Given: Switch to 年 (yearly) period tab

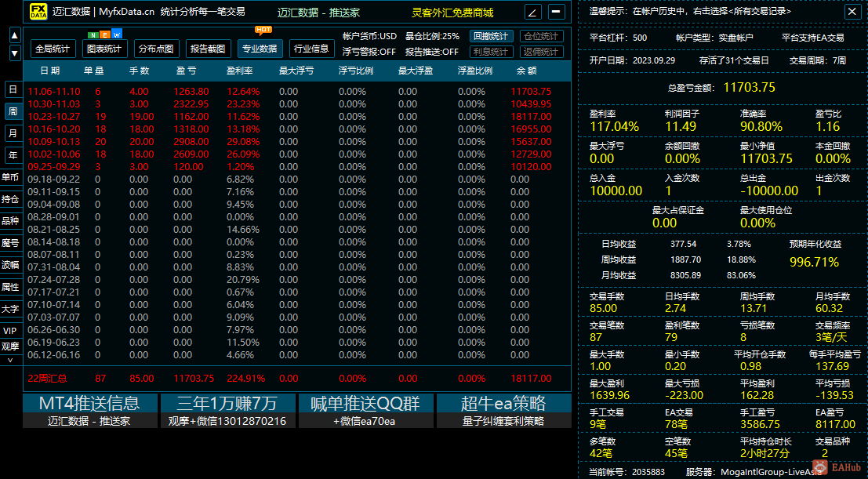Looking at the screenshot, I should click(13, 155).
